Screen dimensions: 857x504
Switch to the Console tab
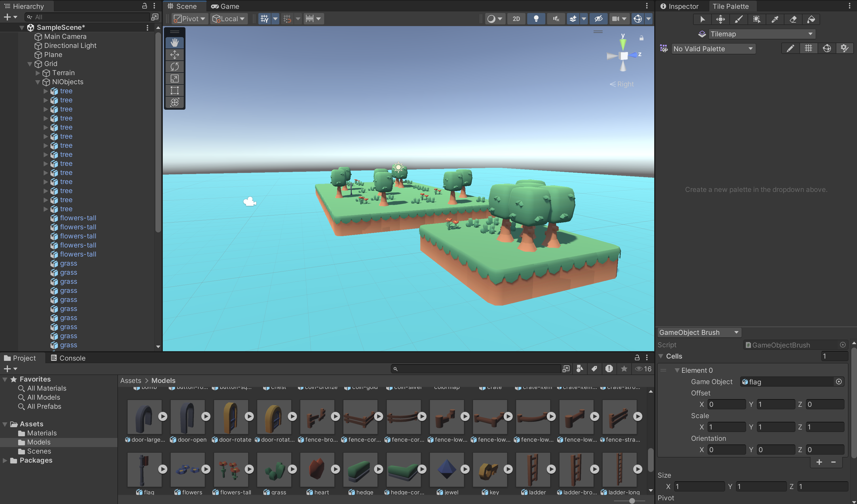(x=68, y=358)
